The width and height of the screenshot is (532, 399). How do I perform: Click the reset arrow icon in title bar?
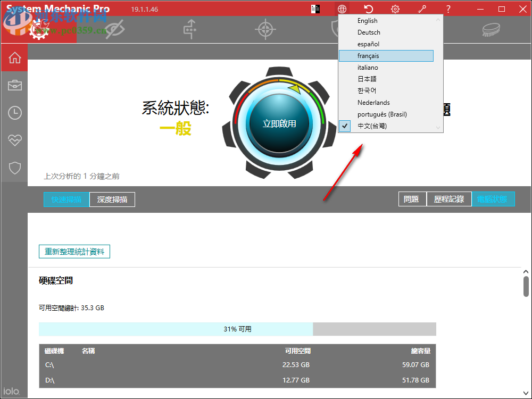point(368,9)
